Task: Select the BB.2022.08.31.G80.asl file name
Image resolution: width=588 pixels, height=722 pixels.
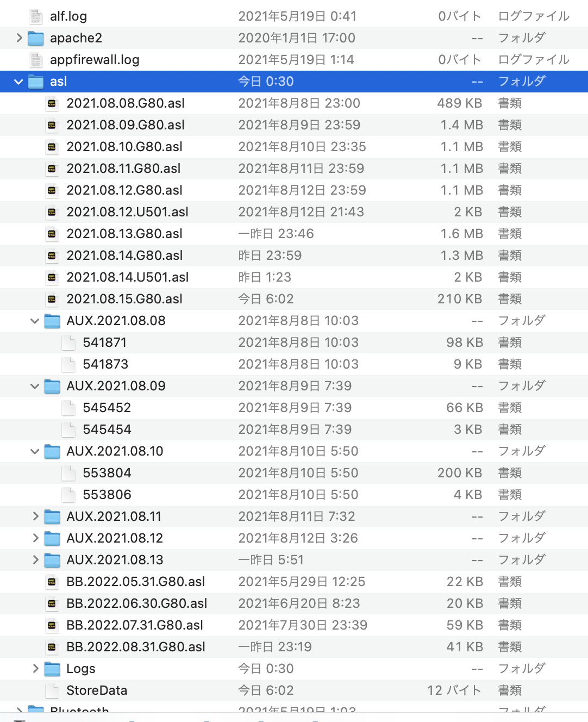Action: point(136,647)
